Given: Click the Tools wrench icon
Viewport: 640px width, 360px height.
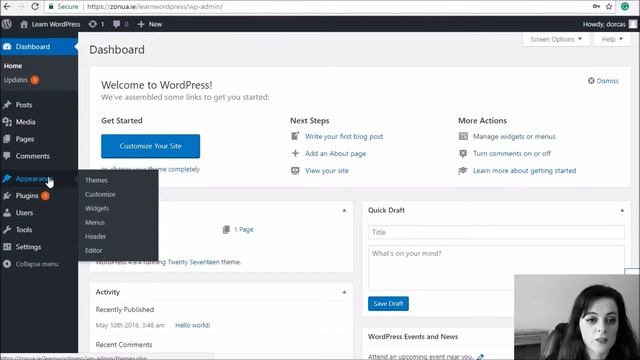Looking at the screenshot, I should coord(7,230).
